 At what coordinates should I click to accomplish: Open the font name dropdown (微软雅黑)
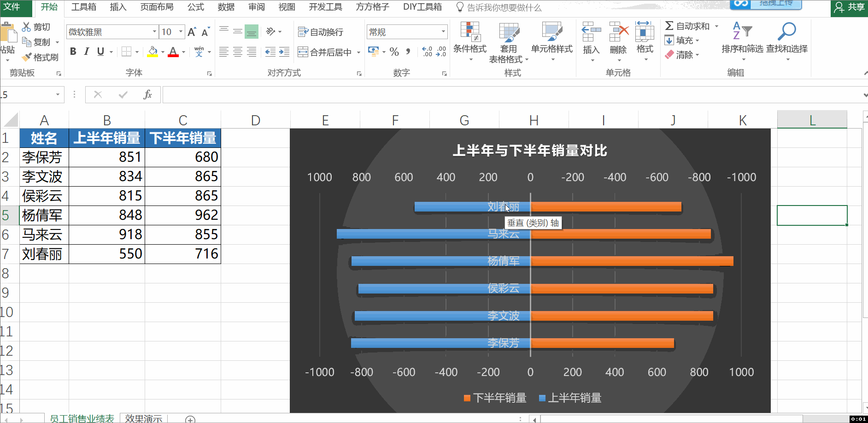tap(155, 32)
